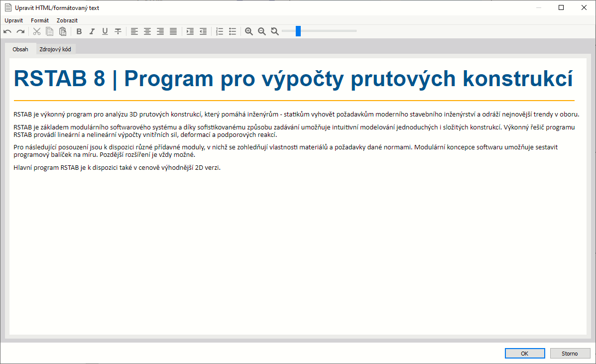Undo the last change
The width and height of the screenshot is (596, 364).
7,31
